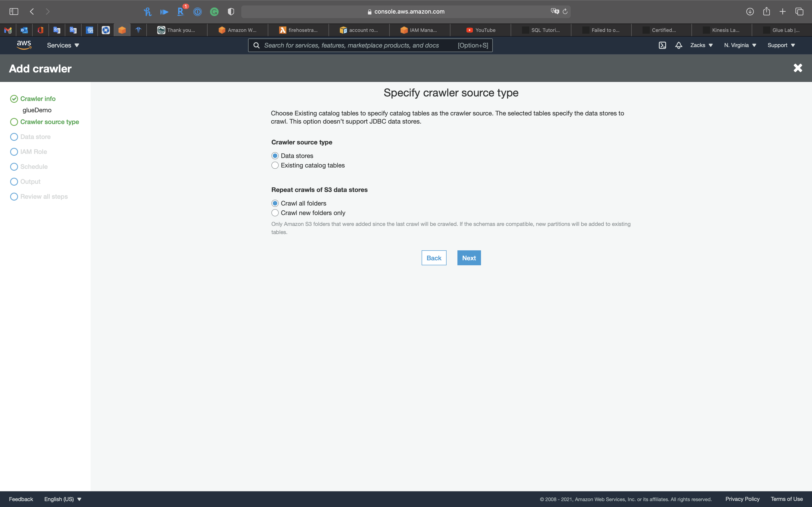Click the Next button

(x=469, y=258)
